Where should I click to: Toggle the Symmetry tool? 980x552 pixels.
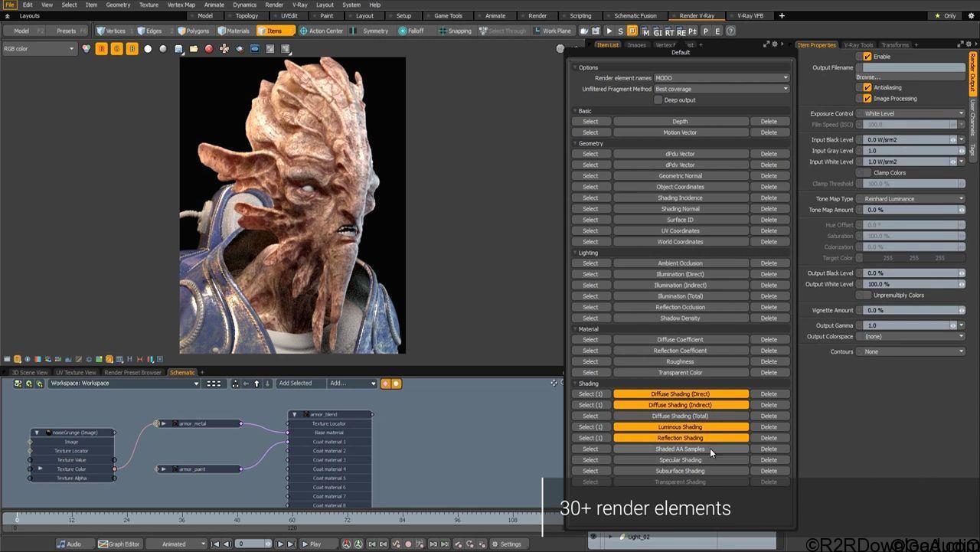click(x=369, y=31)
